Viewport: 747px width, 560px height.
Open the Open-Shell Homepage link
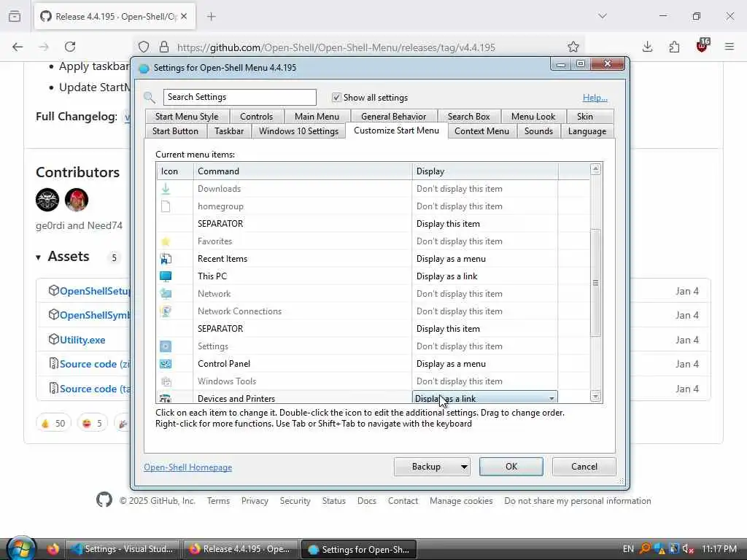[x=187, y=467]
